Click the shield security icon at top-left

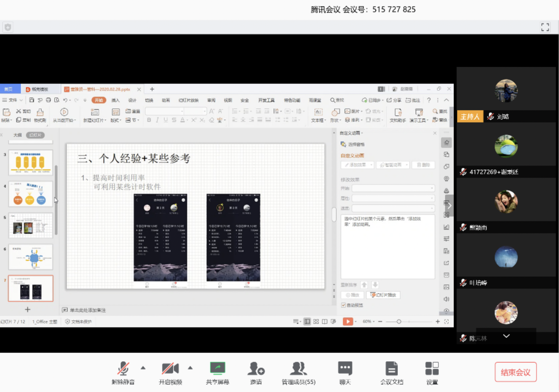[8, 27]
